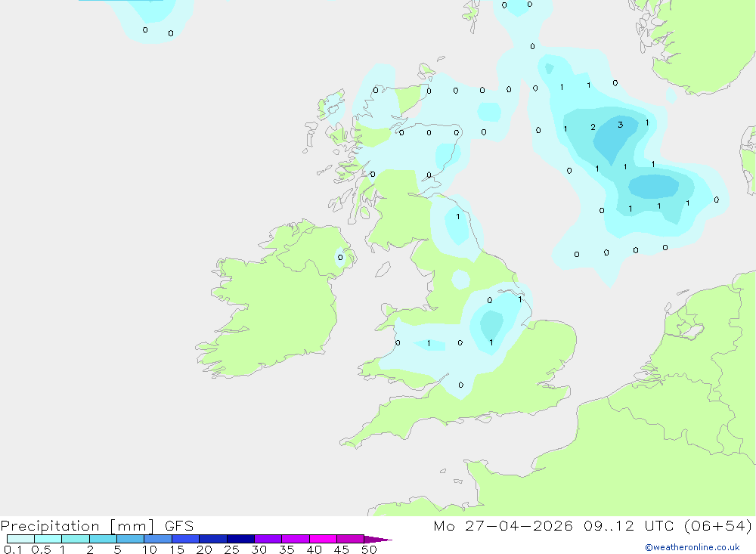Pick the 15–20 mm blue legend swatch
Screen dimensions: 756x554
tap(186, 539)
